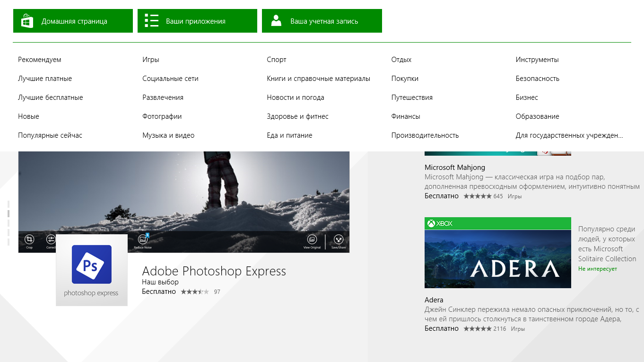Open the ADERA game banner image
The image size is (644, 362).
tap(498, 258)
